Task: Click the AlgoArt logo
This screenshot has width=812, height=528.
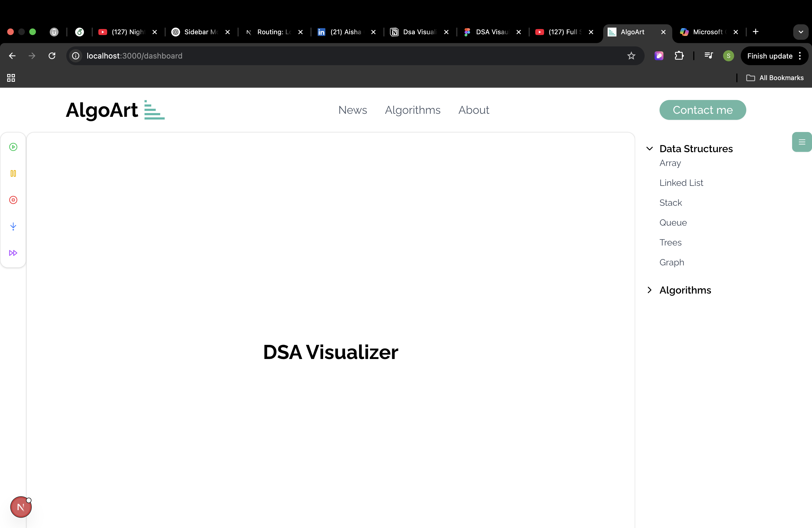Action: point(115,110)
